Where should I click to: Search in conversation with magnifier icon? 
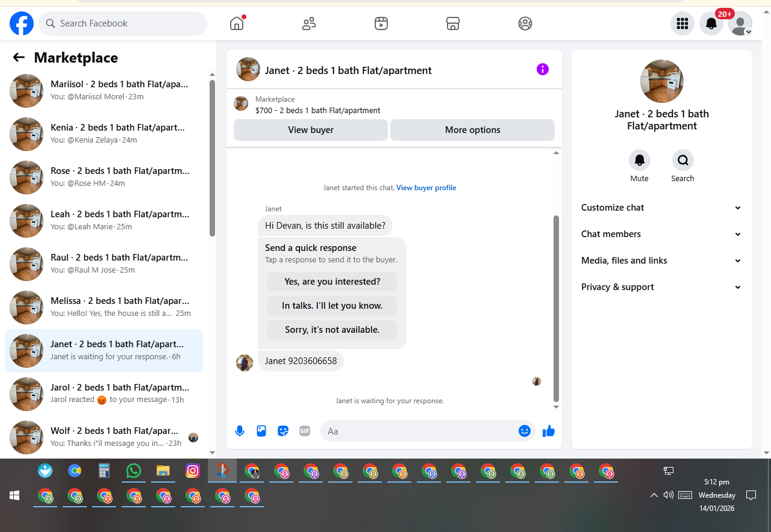click(683, 160)
